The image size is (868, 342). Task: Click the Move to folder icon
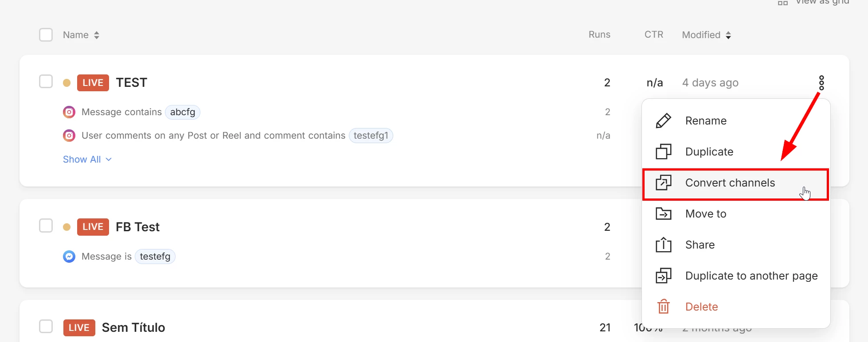click(663, 214)
